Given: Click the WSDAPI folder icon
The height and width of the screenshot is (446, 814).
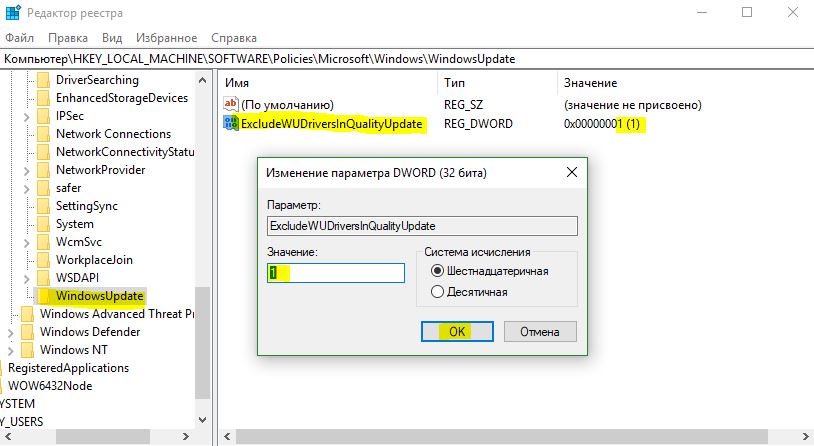Looking at the screenshot, I should coord(44,278).
